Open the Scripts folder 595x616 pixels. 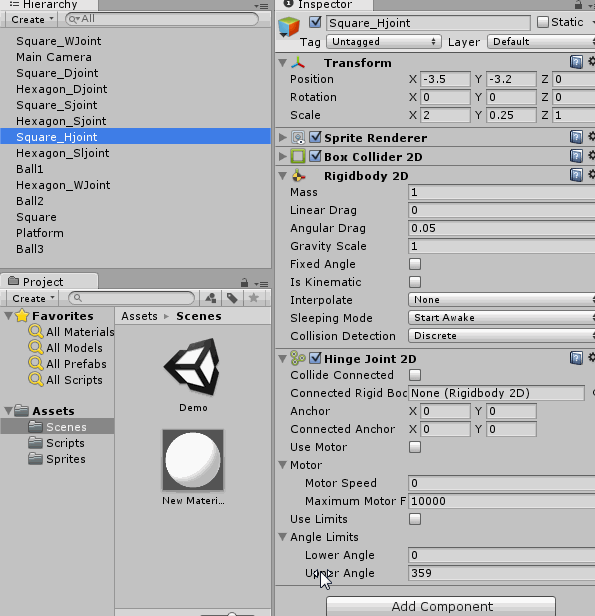57,443
